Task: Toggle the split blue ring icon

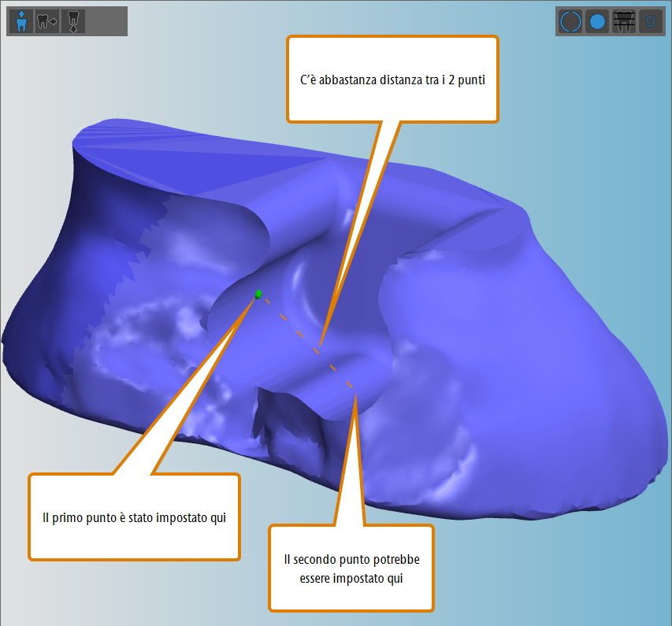Action: click(x=570, y=21)
